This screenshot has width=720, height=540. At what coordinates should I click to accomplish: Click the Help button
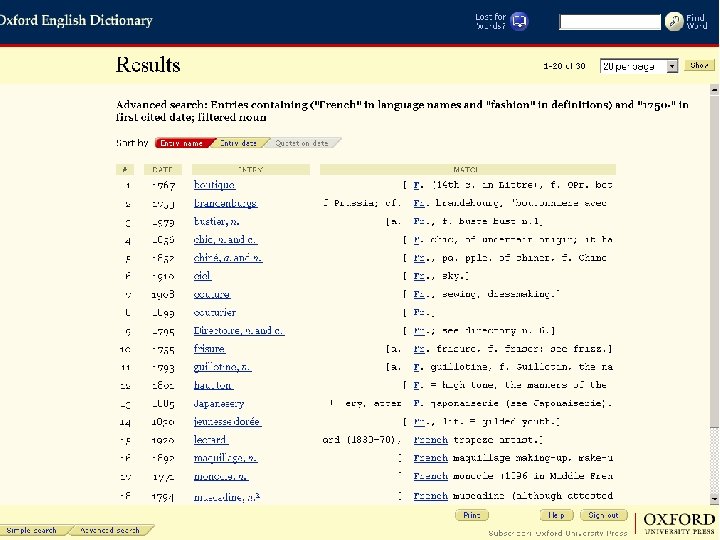click(x=556, y=515)
